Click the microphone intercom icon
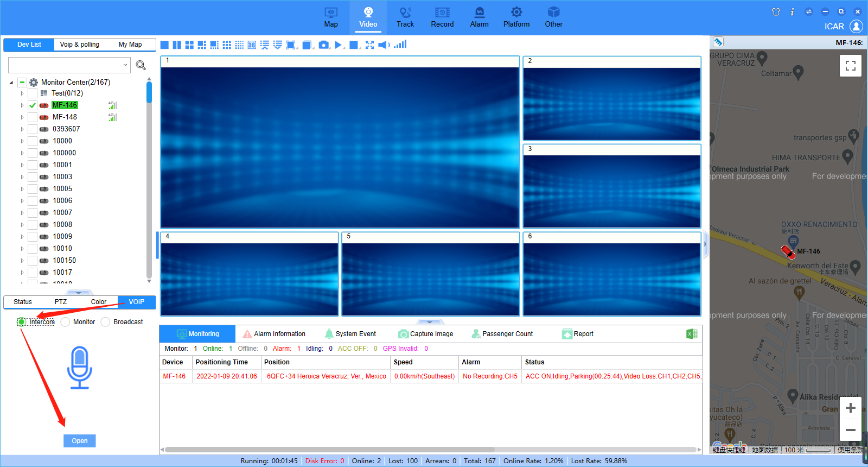The width and height of the screenshot is (868, 467). [80, 368]
